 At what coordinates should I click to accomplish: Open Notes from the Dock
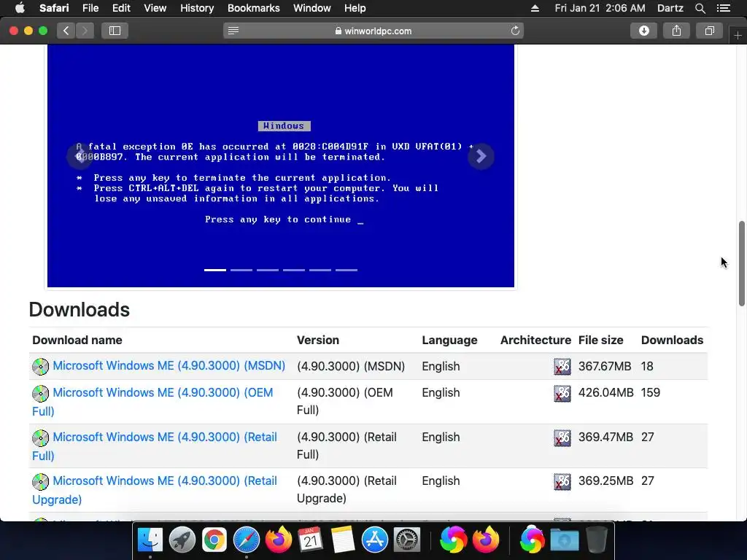[x=343, y=540]
